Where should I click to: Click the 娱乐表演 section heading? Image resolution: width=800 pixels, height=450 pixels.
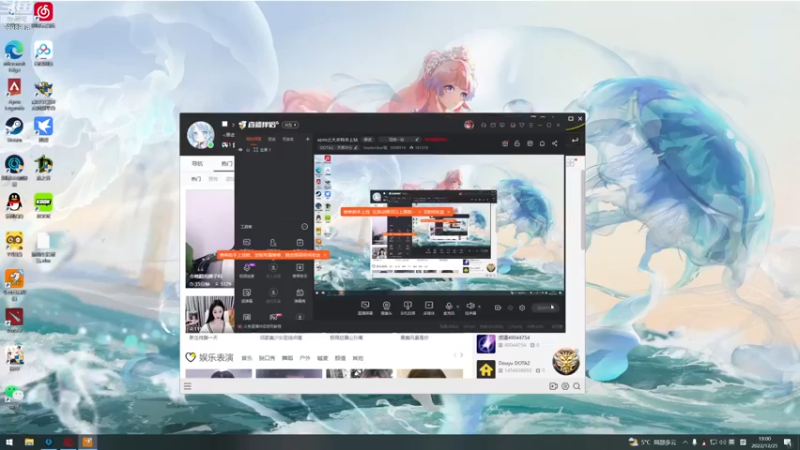[x=216, y=358]
